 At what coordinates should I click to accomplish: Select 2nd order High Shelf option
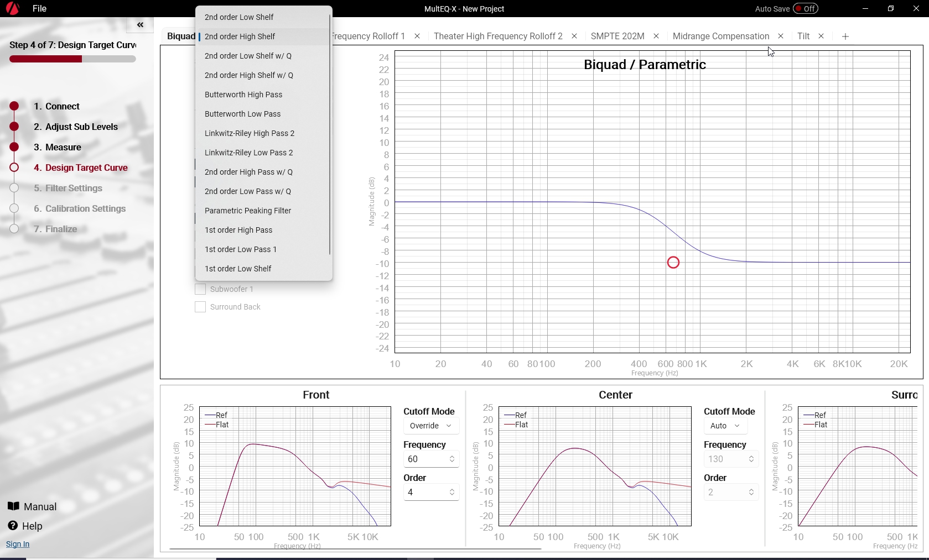pos(262,36)
